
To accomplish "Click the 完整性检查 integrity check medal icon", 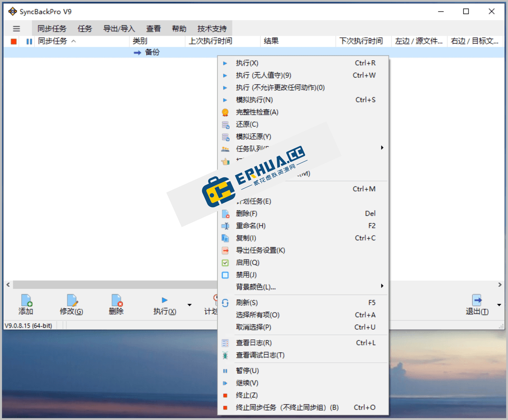I will pyautogui.click(x=226, y=112).
